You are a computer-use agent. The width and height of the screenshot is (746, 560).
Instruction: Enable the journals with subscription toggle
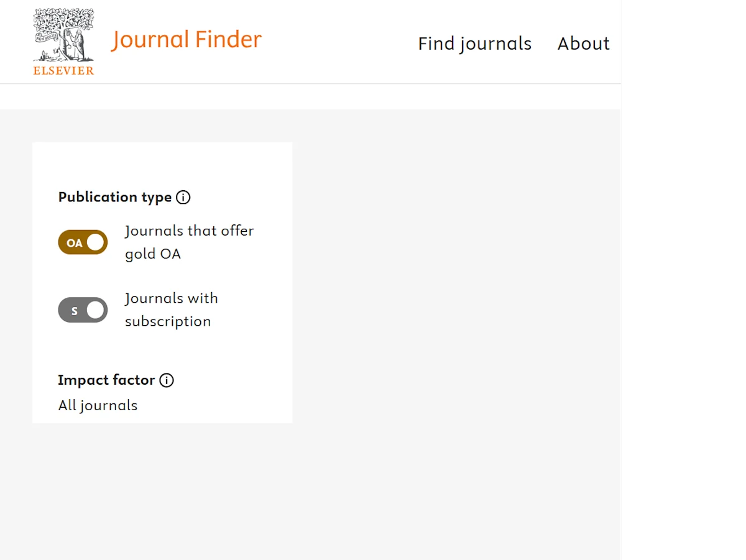click(83, 310)
